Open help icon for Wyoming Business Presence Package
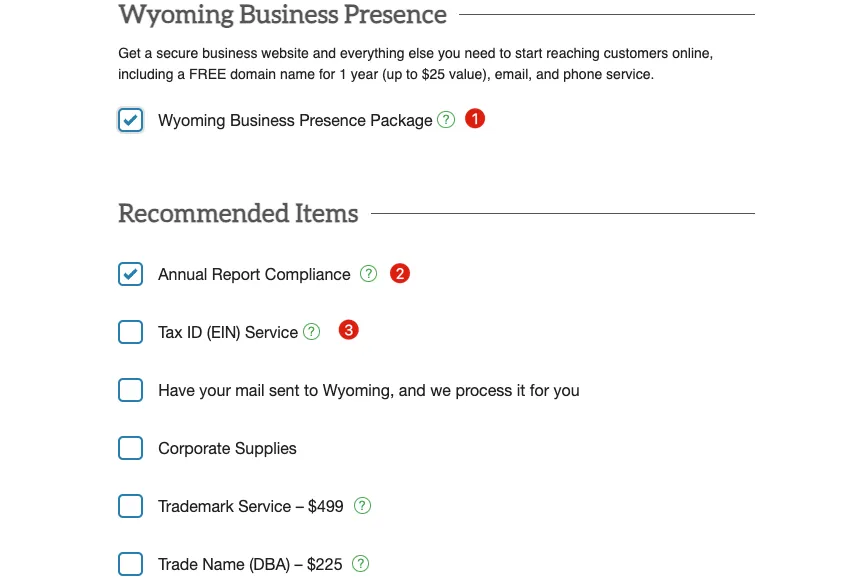The width and height of the screenshot is (862, 587). (x=446, y=120)
